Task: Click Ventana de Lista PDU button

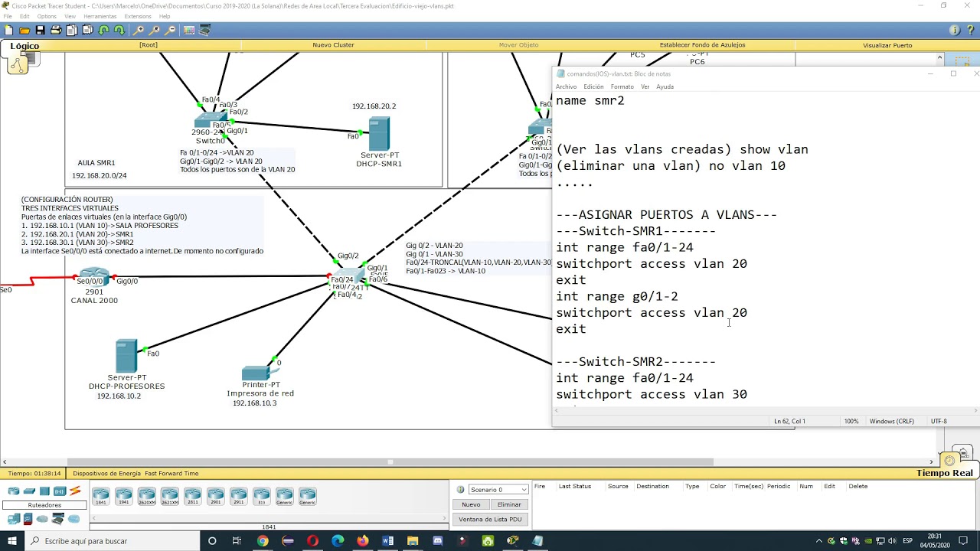Action: pyautogui.click(x=490, y=519)
